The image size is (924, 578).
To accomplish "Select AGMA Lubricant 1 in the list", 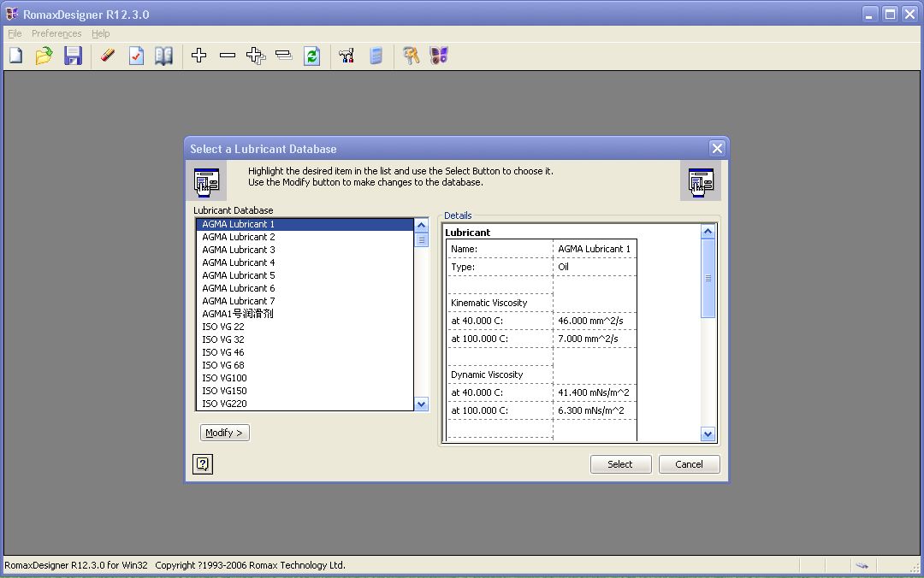I will tap(305, 225).
